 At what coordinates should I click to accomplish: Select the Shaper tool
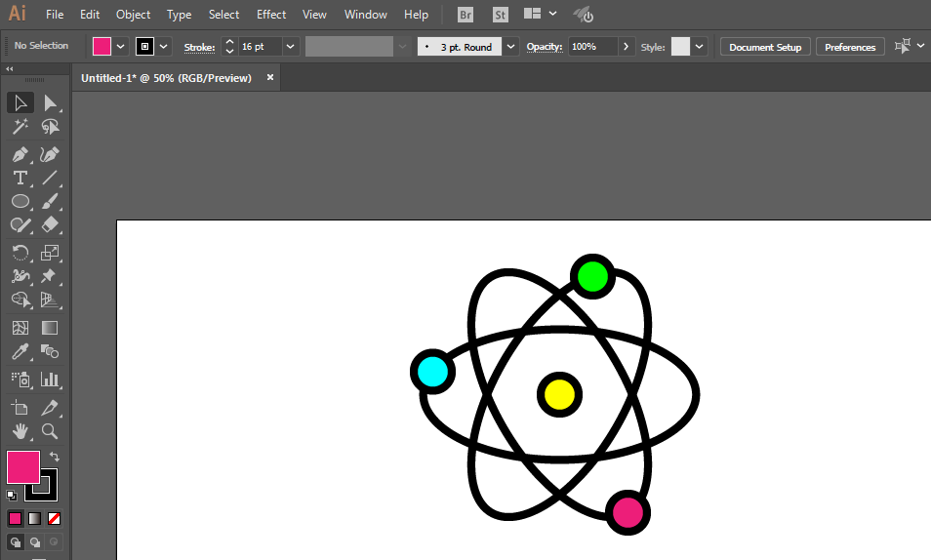(20, 225)
